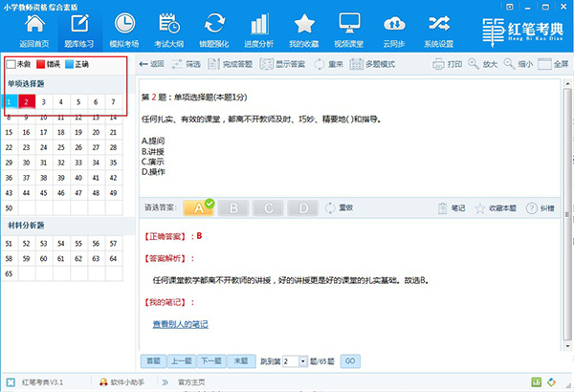The image size is (574, 392).
Task: Open 云同步 cloud icon
Action: pos(394,24)
